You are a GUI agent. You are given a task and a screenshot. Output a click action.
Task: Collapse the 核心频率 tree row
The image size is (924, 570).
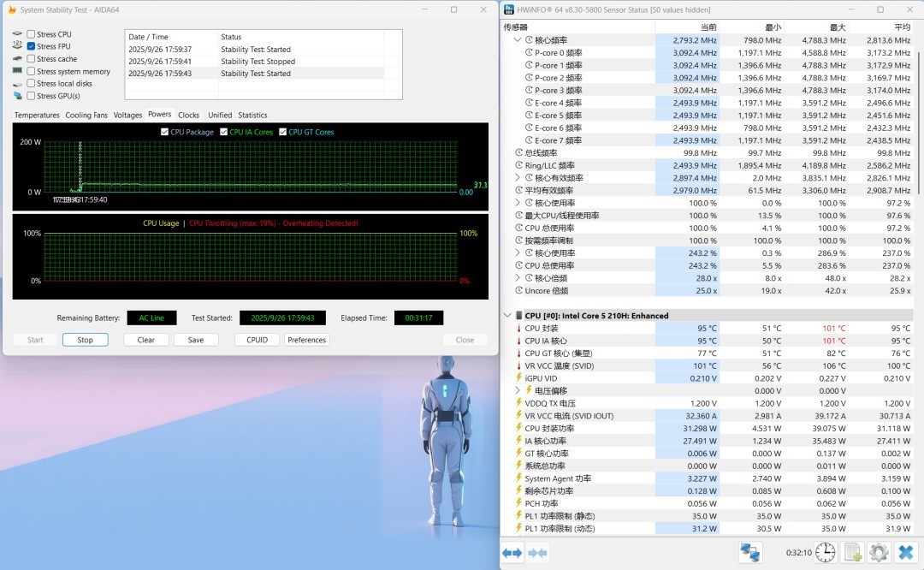517,40
